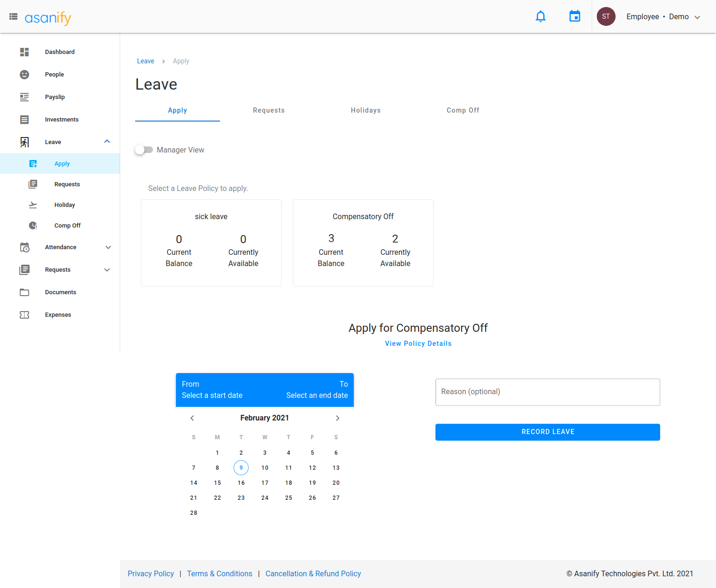Open the Documents folder icon
The image size is (716, 588).
pyautogui.click(x=24, y=292)
